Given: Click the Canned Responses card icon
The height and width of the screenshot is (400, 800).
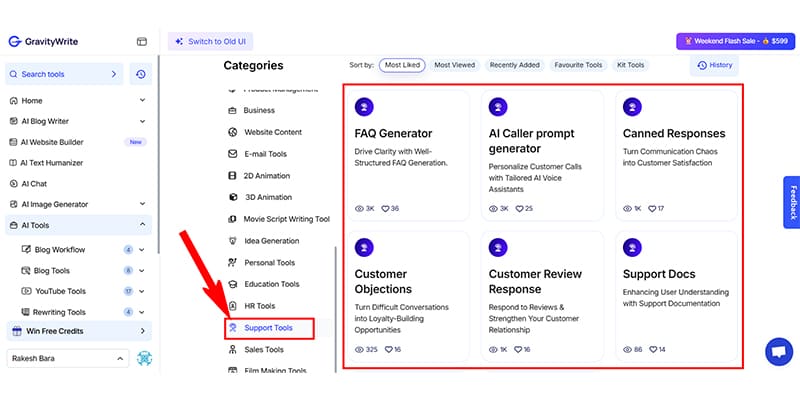Looking at the screenshot, I should pos(632,107).
